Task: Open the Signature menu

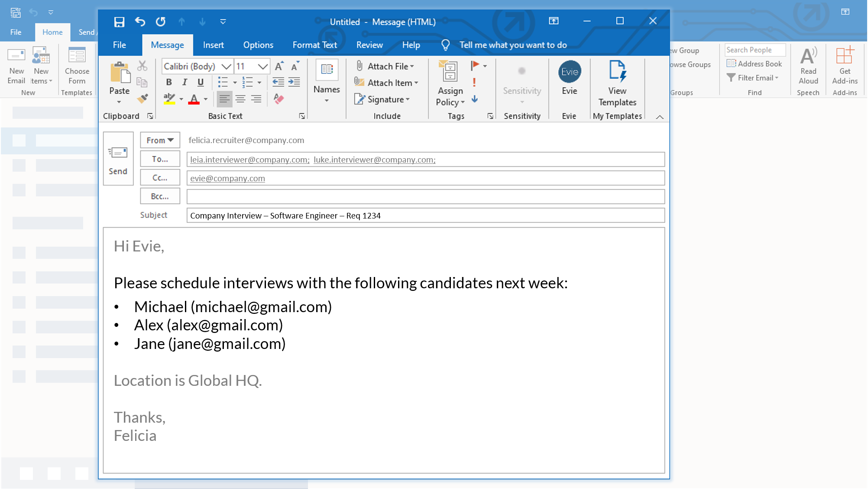Action: coord(382,99)
